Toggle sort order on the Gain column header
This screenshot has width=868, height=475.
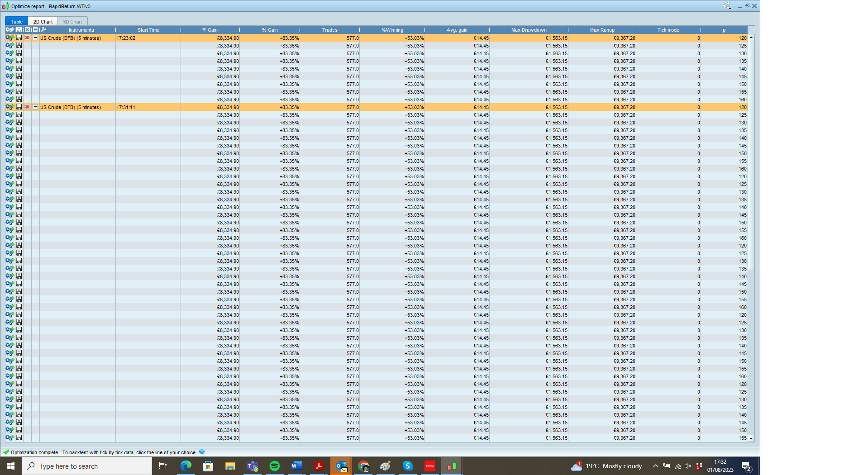tap(210, 30)
